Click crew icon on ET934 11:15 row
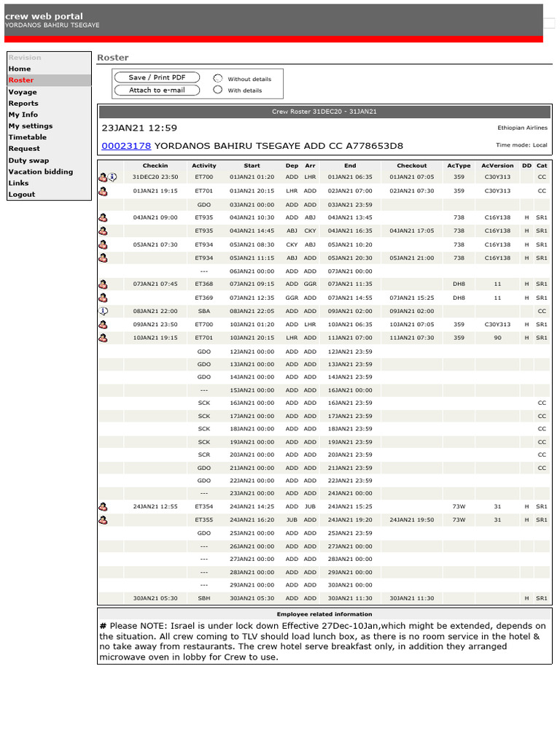 click(103, 258)
